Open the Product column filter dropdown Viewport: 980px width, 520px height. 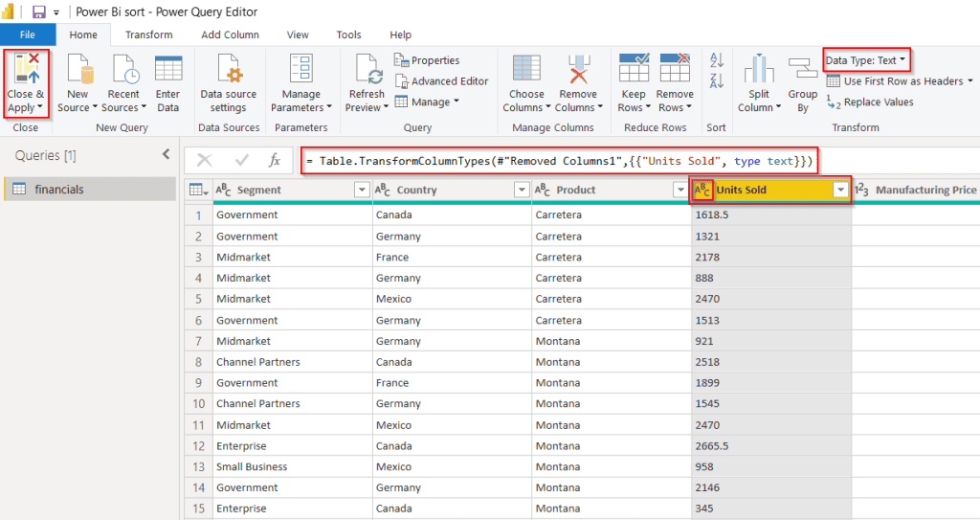coord(680,190)
